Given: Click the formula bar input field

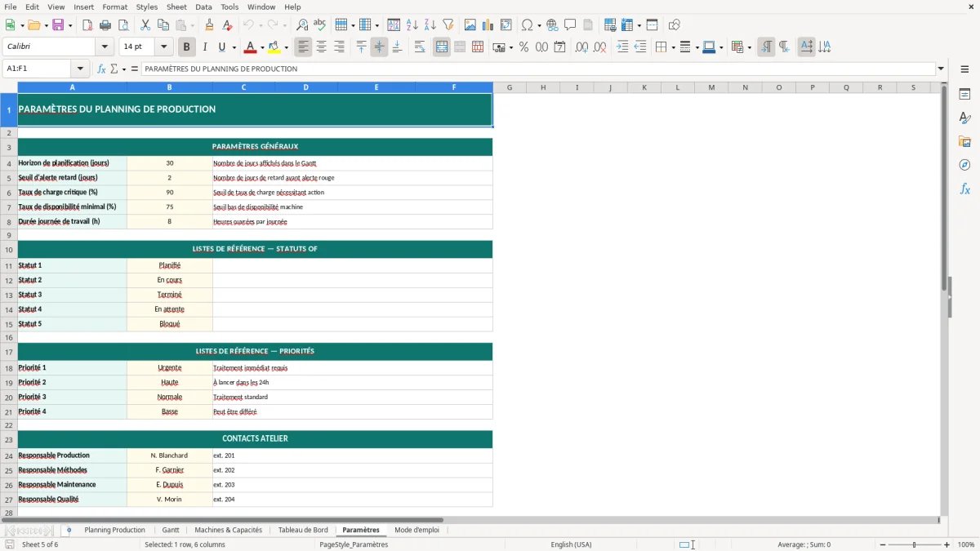Looking at the screenshot, I should click(x=538, y=69).
